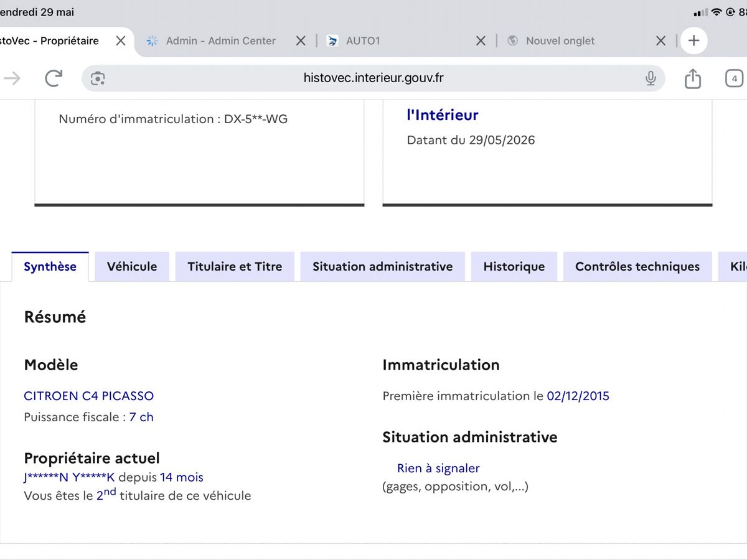747x560 pixels.
Task: Select the Synthèse tab
Action: (x=50, y=266)
